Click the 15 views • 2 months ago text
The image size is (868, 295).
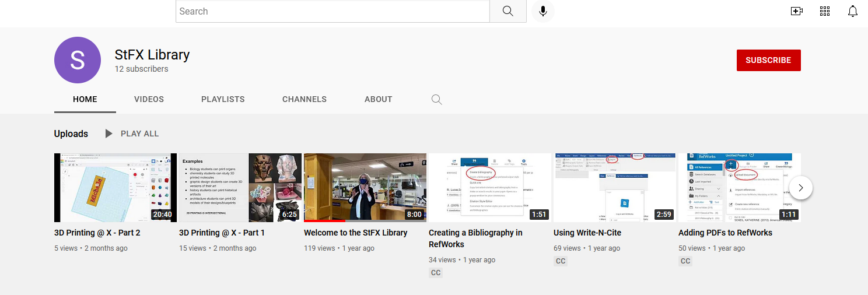click(218, 248)
